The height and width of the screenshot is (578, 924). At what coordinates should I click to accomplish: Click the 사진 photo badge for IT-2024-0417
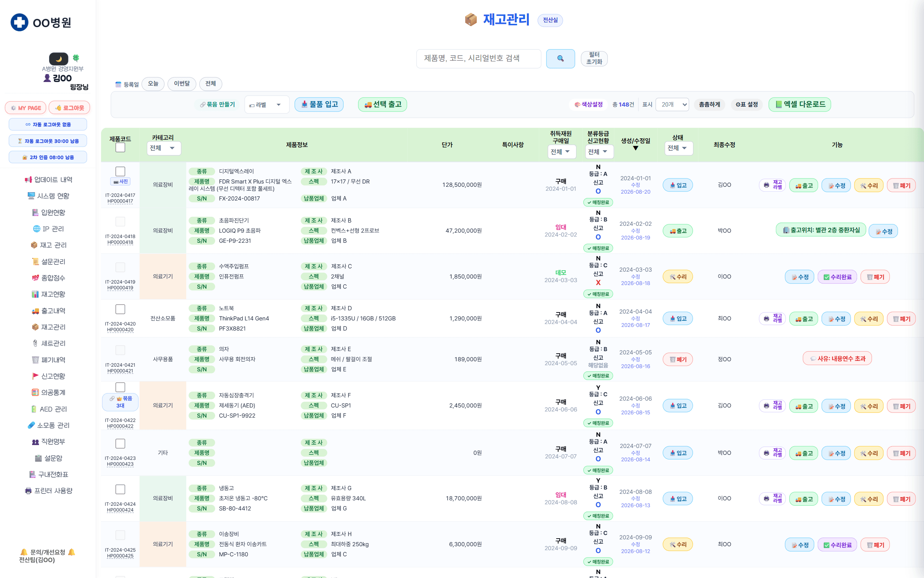pos(120,182)
